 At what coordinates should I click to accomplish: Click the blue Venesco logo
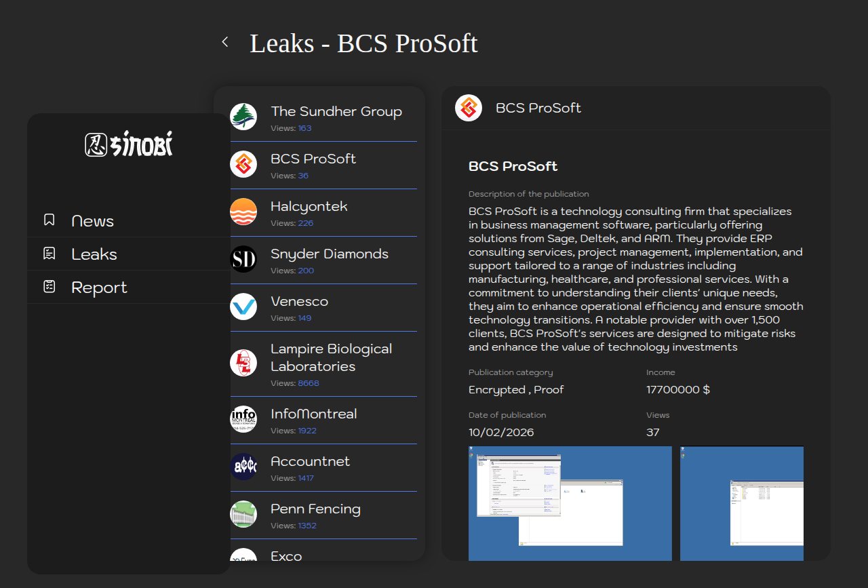tap(243, 307)
